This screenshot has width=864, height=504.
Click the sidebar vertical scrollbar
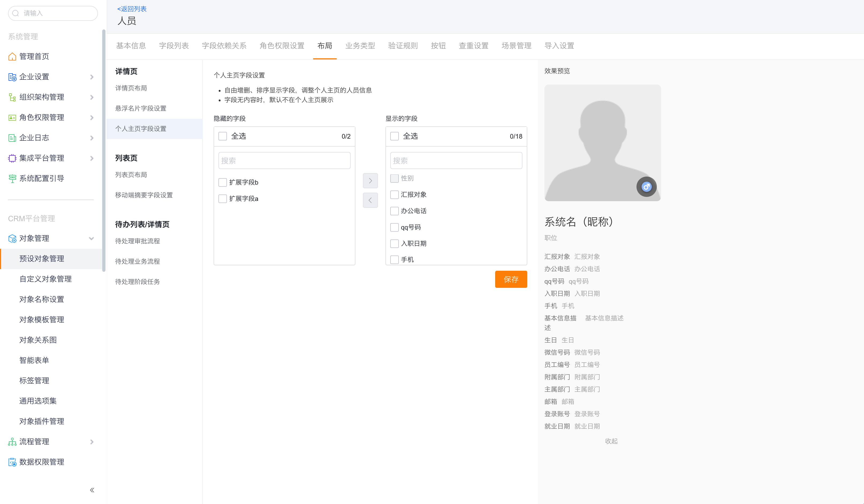tap(104, 151)
